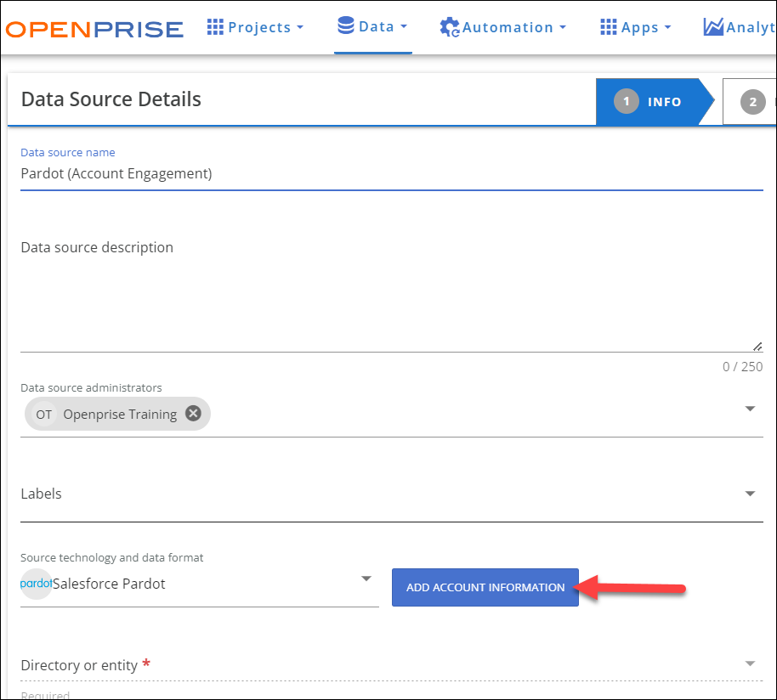Image resolution: width=777 pixels, height=700 pixels.
Task: Click the Apps menu caret
Action: (x=667, y=27)
